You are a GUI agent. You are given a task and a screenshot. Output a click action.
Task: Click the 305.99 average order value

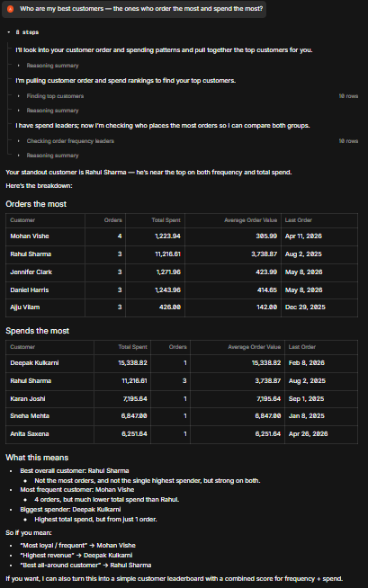click(x=266, y=236)
